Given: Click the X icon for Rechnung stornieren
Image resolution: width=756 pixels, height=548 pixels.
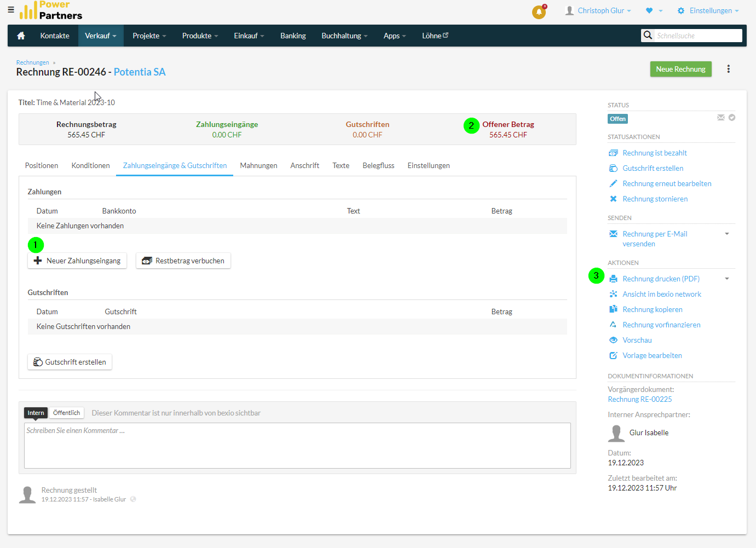Looking at the screenshot, I should point(614,199).
